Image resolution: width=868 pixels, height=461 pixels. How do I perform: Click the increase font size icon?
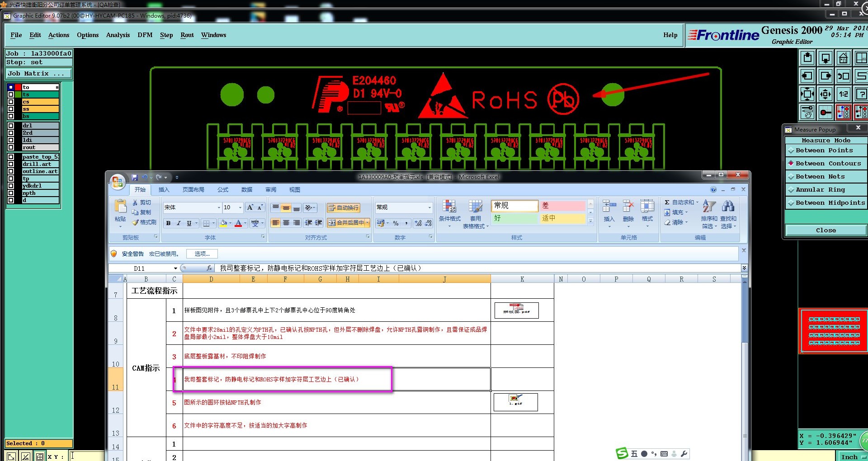click(x=250, y=207)
